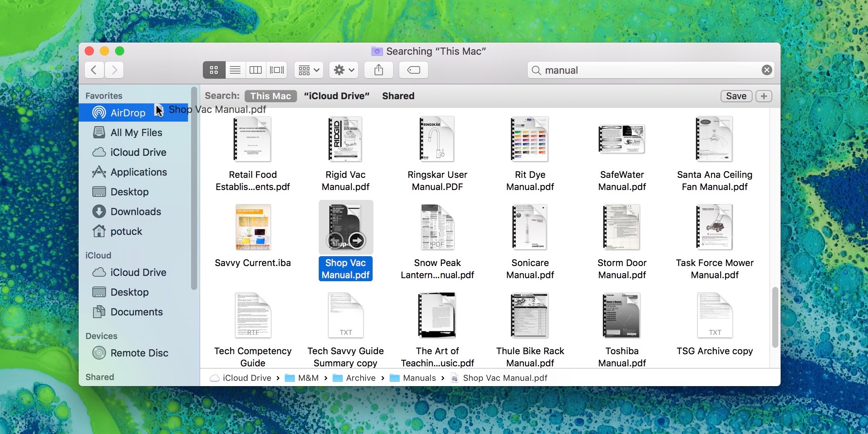
Task: Open Downloads in the sidebar
Action: coord(136,212)
